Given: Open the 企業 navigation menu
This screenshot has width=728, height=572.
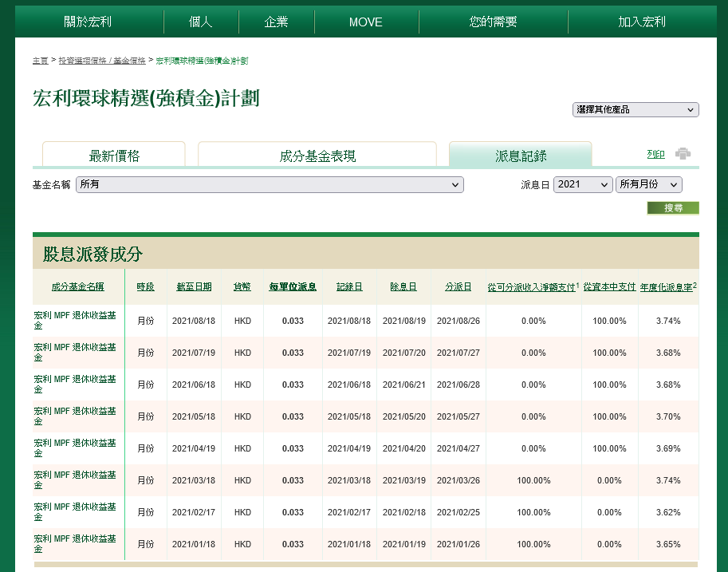Looking at the screenshot, I should pos(276,22).
